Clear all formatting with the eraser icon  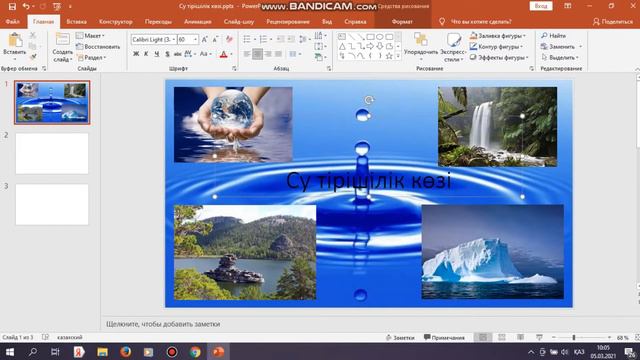click(x=229, y=40)
